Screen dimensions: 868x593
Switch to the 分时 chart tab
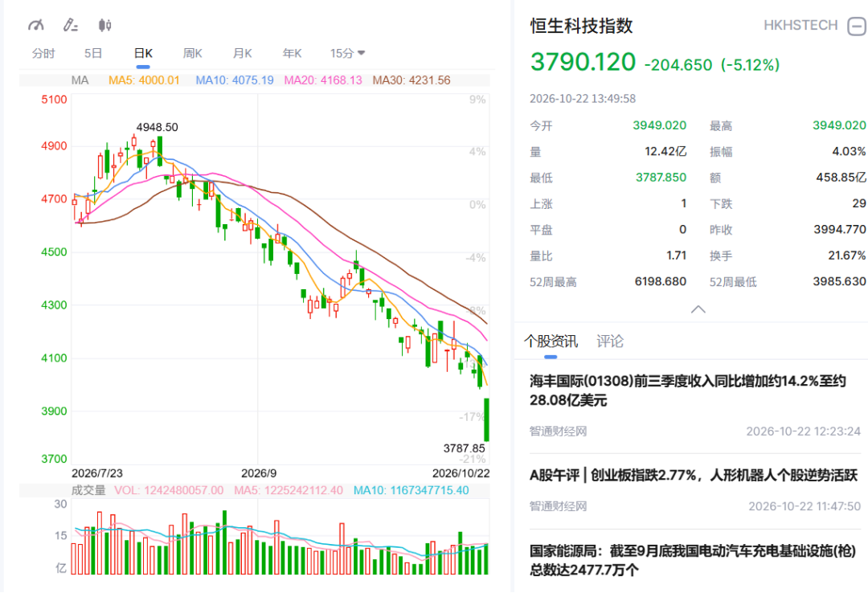coord(43,54)
